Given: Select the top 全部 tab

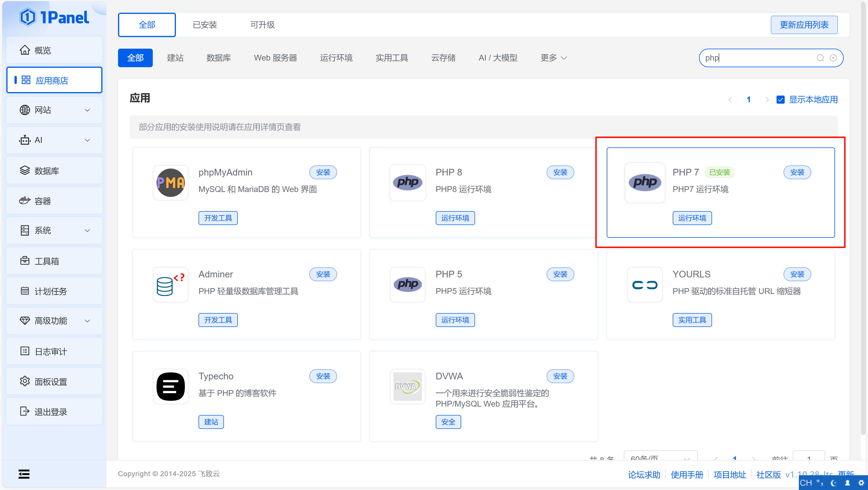Looking at the screenshot, I should click(147, 25).
